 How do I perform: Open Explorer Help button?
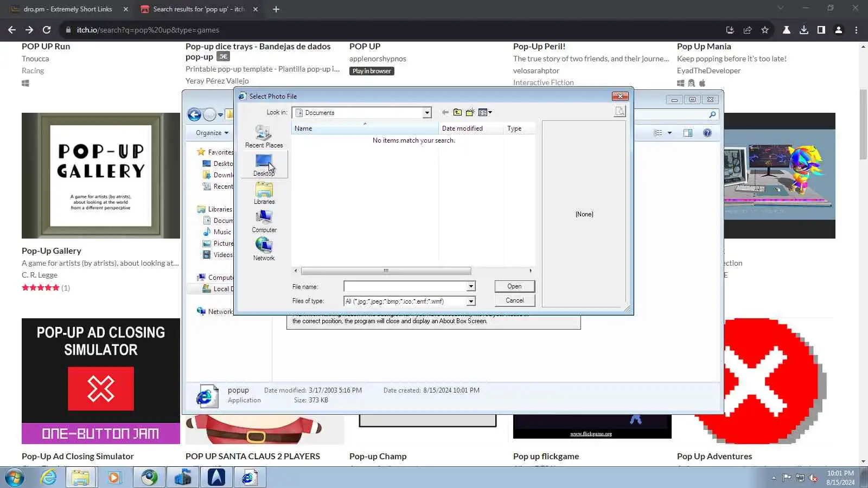(x=707, y=133)
